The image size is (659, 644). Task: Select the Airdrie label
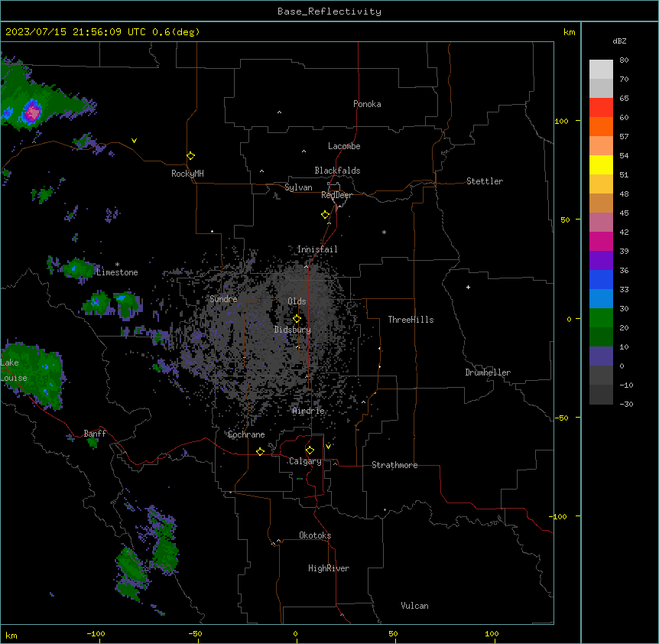[x=308, y=411]
